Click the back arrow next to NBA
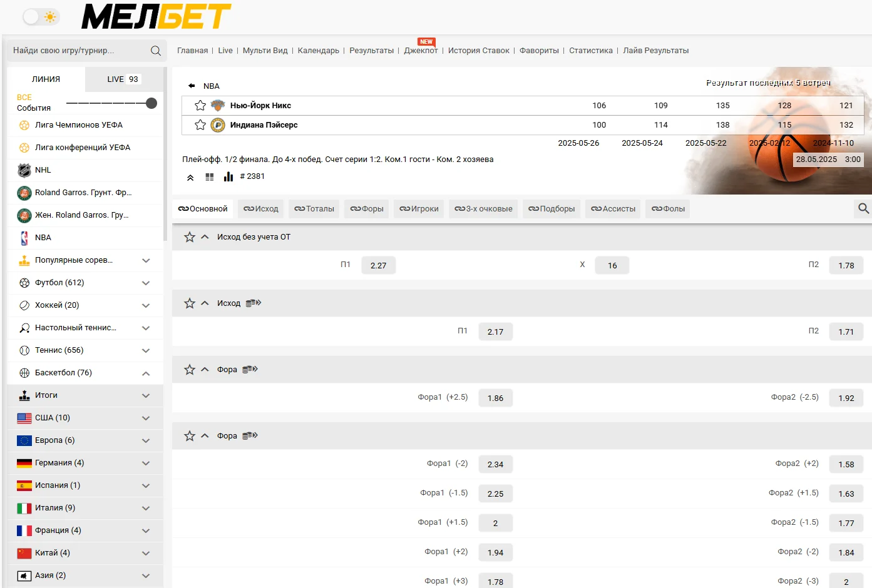This screenshot has height=588, width=872. click(192, 86)
